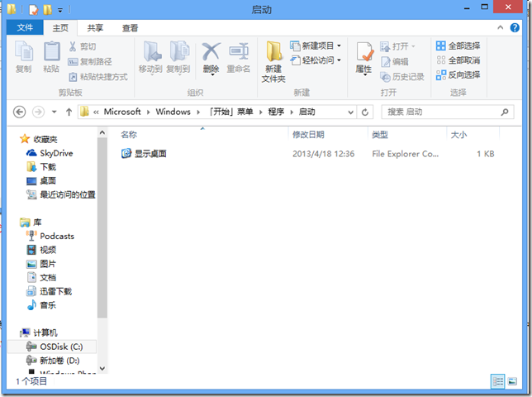Open Downloads (下载) in the navigation pane

click(41, 167)
